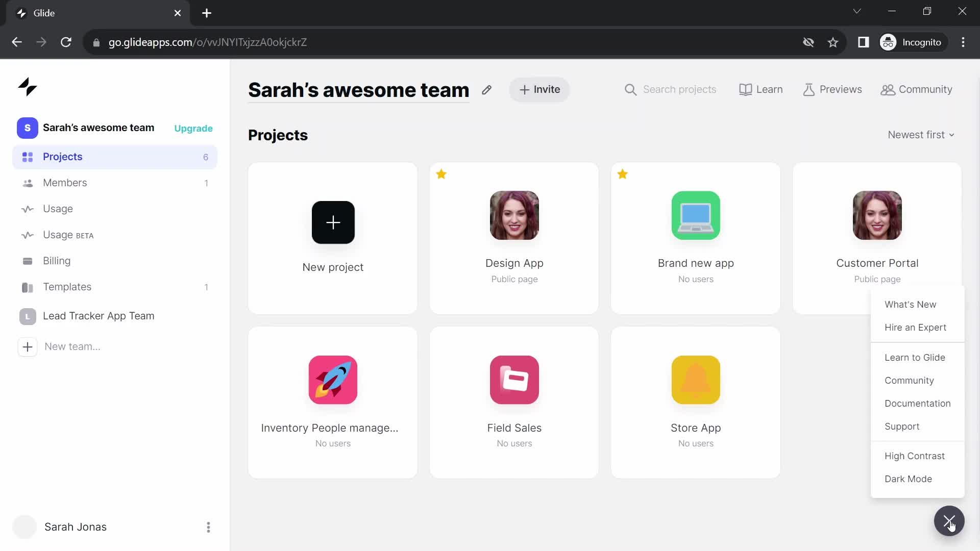Screen dimensions: 980x551
Task: Click the Customer Portal project icon
Action: (878, 215)
